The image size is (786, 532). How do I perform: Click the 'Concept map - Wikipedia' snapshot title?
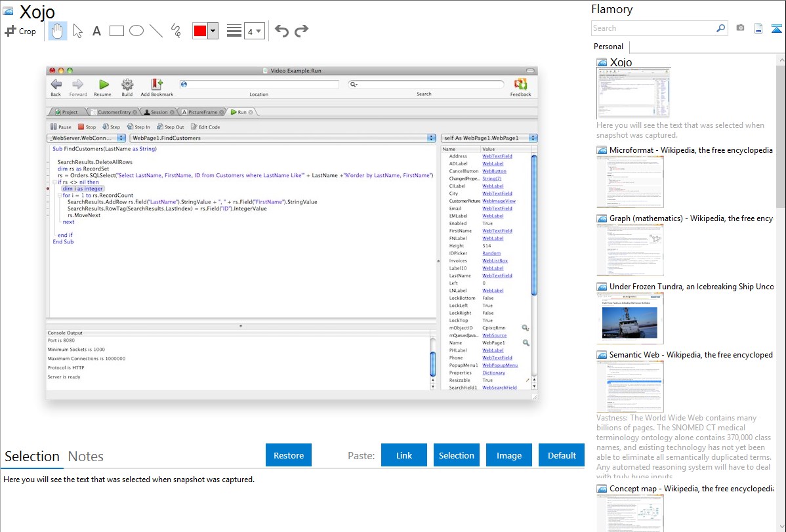click(691, 488)
